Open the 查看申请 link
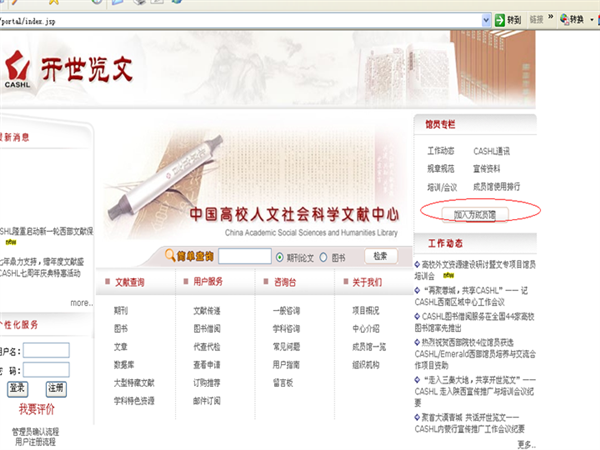Image resolution: width=600 pixels, height=450 pixels. [x=207, y=365]
